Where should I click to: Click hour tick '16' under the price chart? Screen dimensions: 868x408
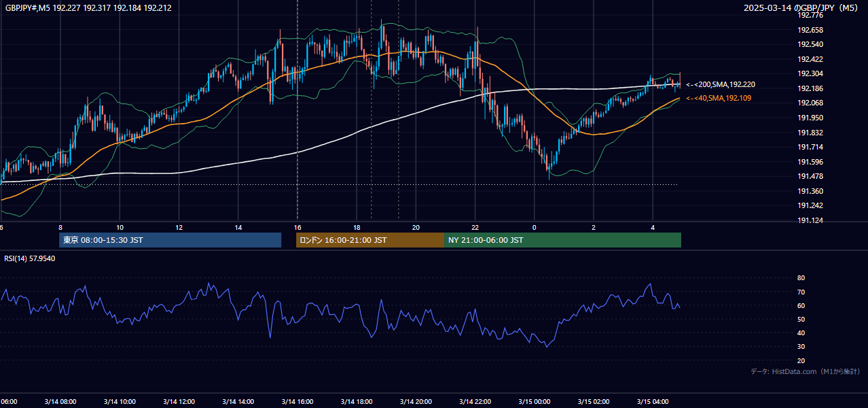tap(297, 227)
